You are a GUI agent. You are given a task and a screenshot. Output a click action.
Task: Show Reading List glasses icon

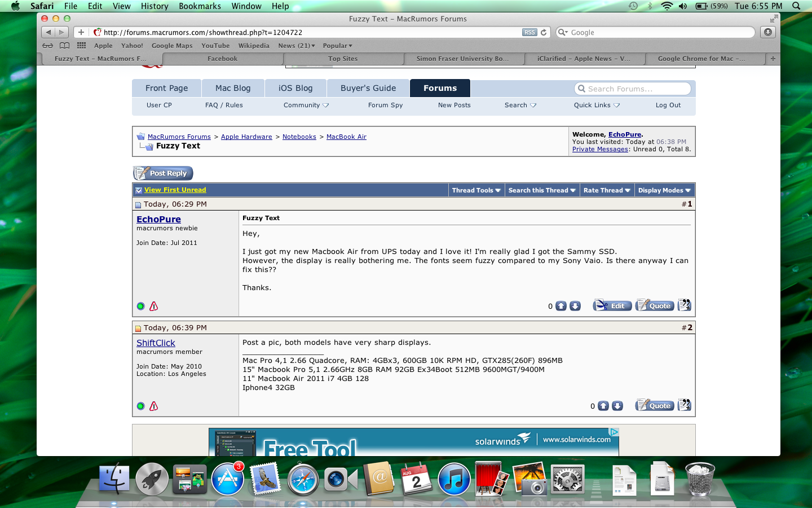tap(48, 46)
